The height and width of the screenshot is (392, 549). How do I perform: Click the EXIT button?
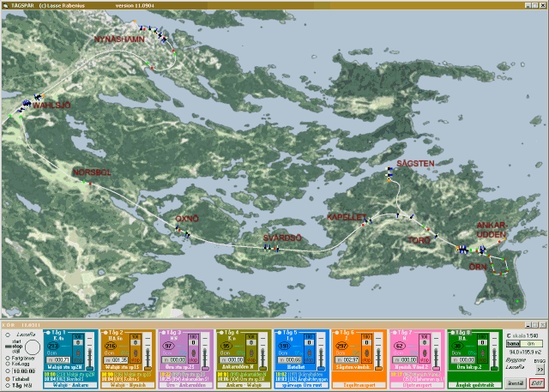point(536,383)
